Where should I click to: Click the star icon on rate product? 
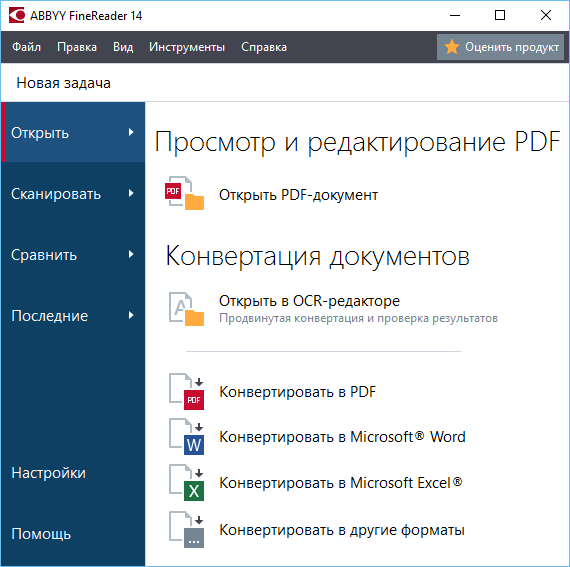pos(451,47)
